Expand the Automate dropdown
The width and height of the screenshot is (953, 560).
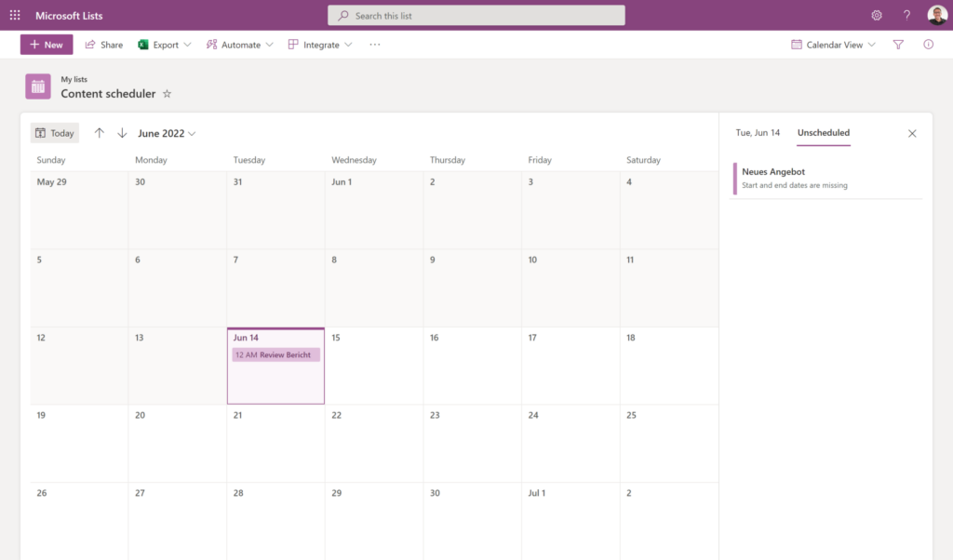coord(240,45)
